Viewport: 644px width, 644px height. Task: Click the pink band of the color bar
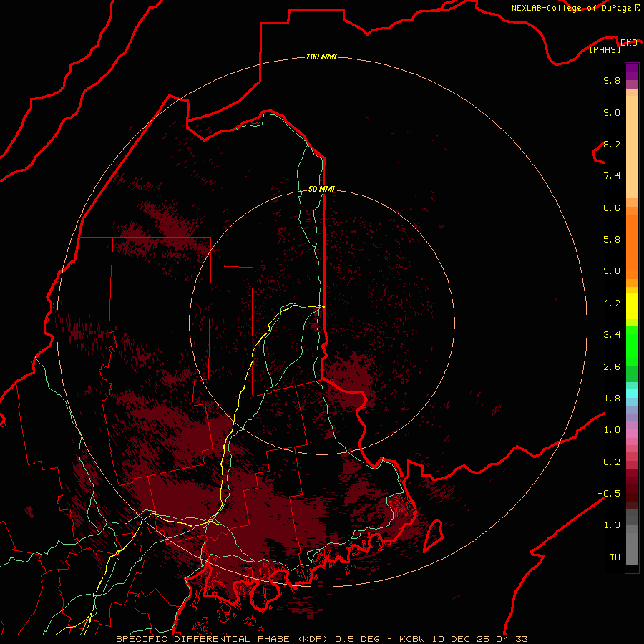point(632,434)
